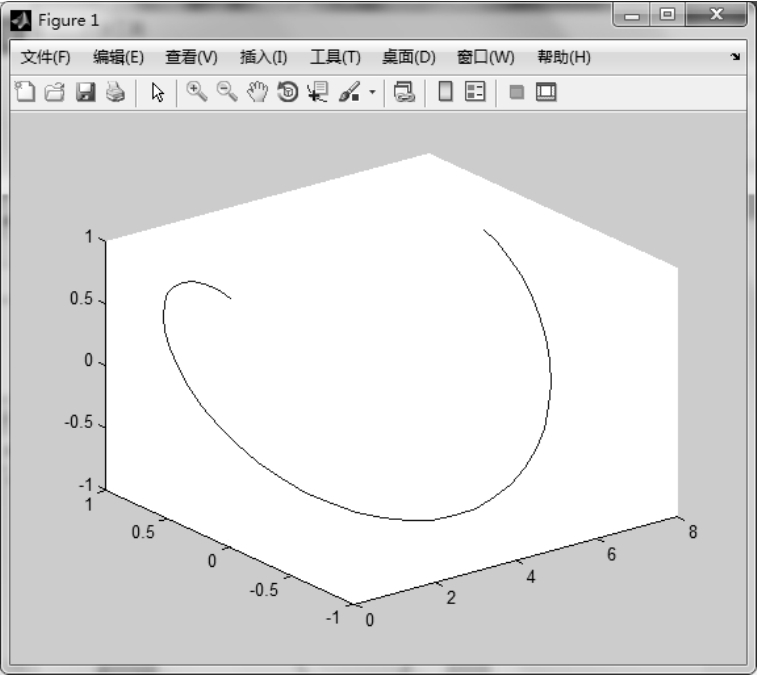Toggle the Data Cursor tool
This screenshot has width=757, height=675.
coord(318,93)
